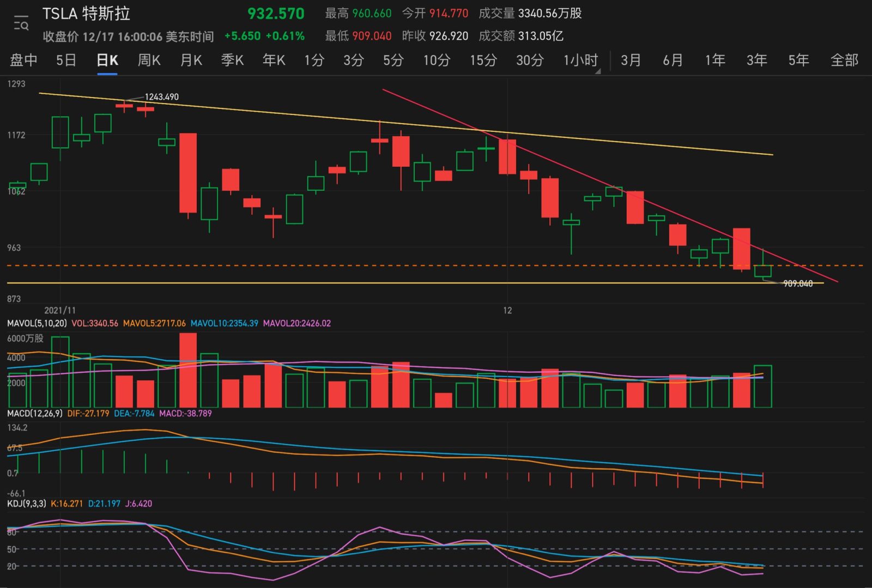Click the 12 month axis label
Screen dimensions: 872x588
click(x=507, y=310)
